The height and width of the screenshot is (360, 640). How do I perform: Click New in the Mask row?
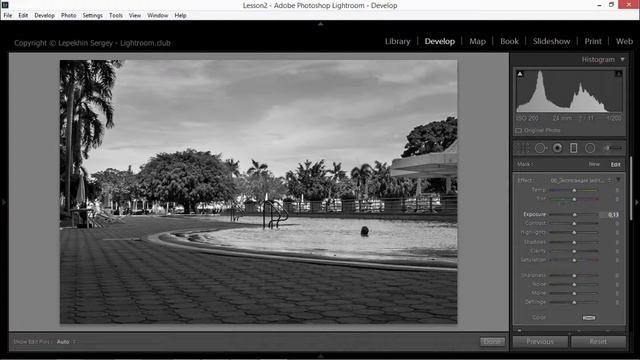(594, 164)
